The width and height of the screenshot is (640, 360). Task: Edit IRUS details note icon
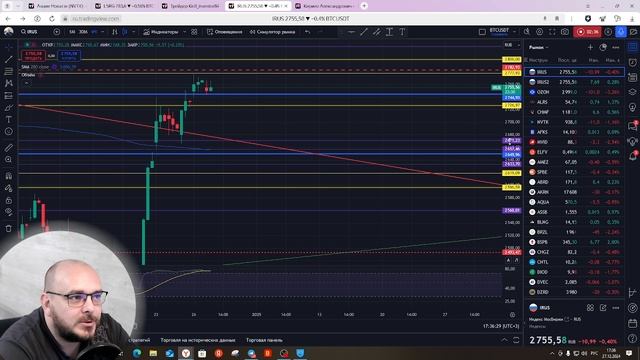(603, 307)
